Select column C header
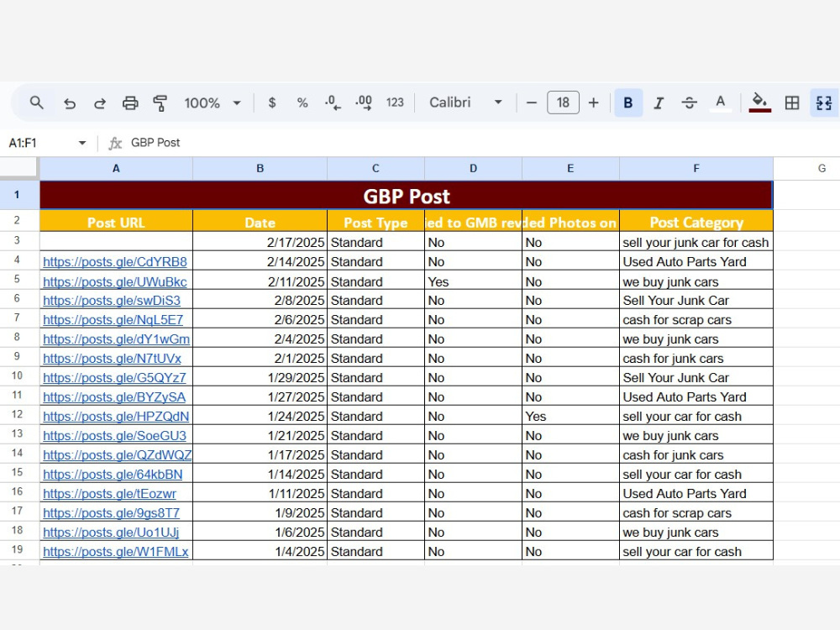 point(375,168)
